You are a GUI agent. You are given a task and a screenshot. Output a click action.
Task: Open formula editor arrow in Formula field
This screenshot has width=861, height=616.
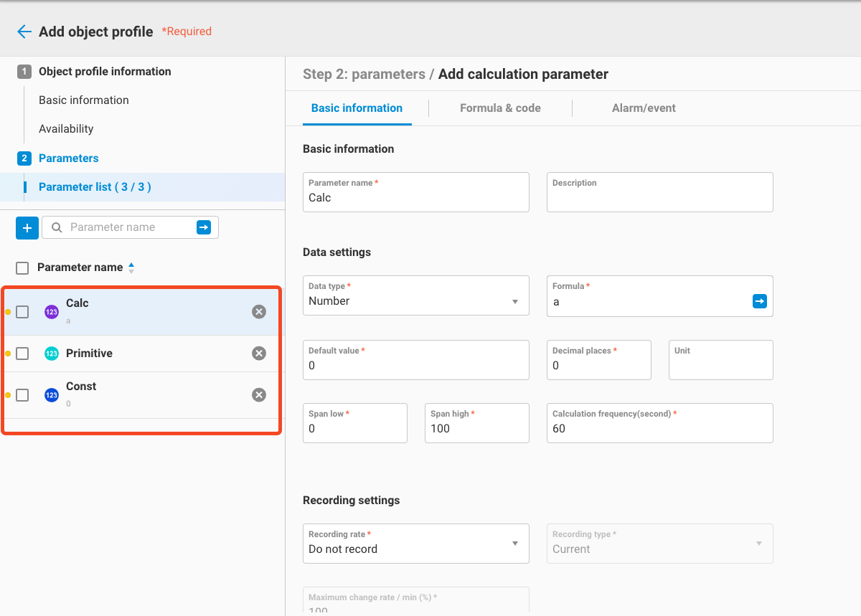click(759, 302)
